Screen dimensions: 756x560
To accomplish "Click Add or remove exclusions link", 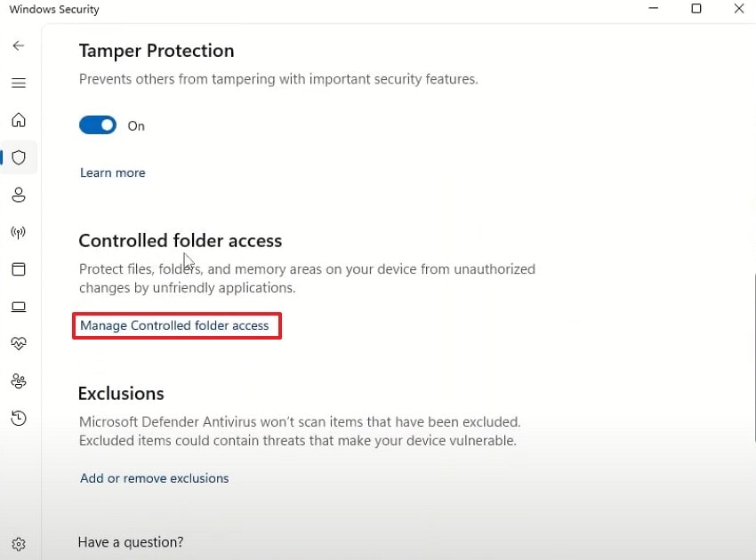I will point(155,478).
